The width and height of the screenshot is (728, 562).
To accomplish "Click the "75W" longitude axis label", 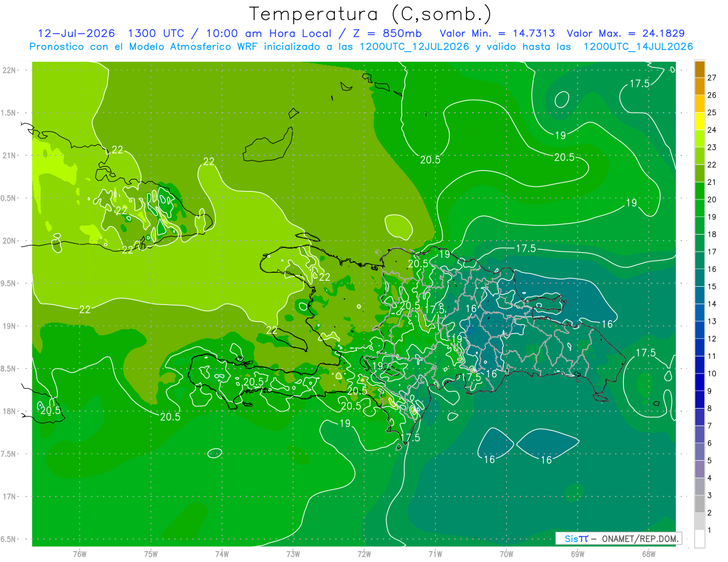I will (151, 554).
